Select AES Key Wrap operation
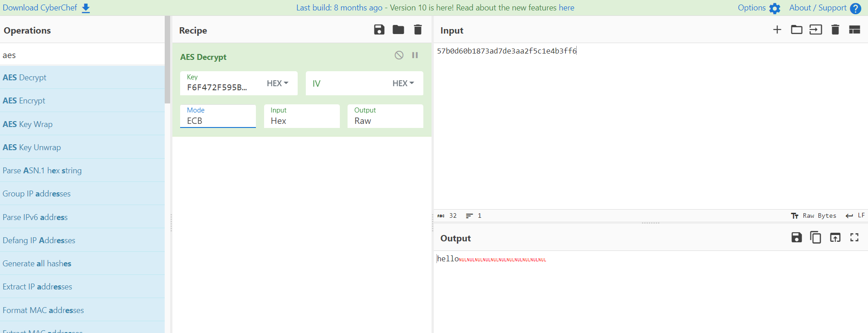Screen dimensions: 868x333 click(82, 124)
